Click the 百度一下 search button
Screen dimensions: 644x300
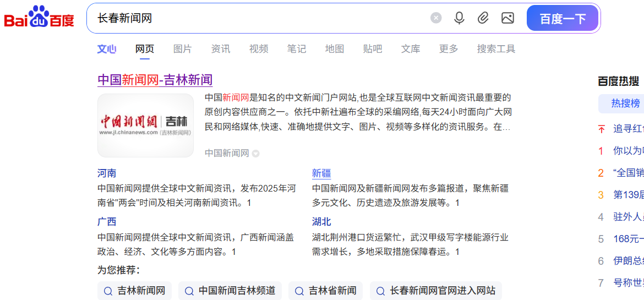tap(563, 19)
